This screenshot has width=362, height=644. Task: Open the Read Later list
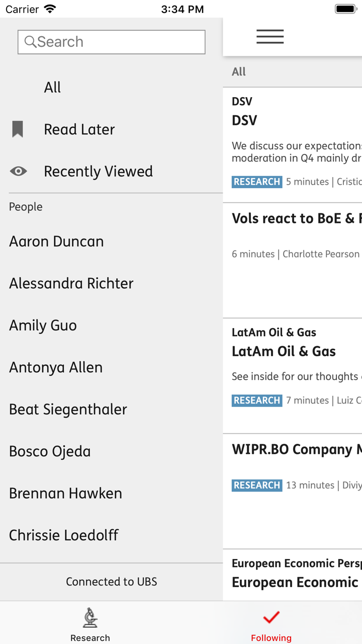click(79, 129)
